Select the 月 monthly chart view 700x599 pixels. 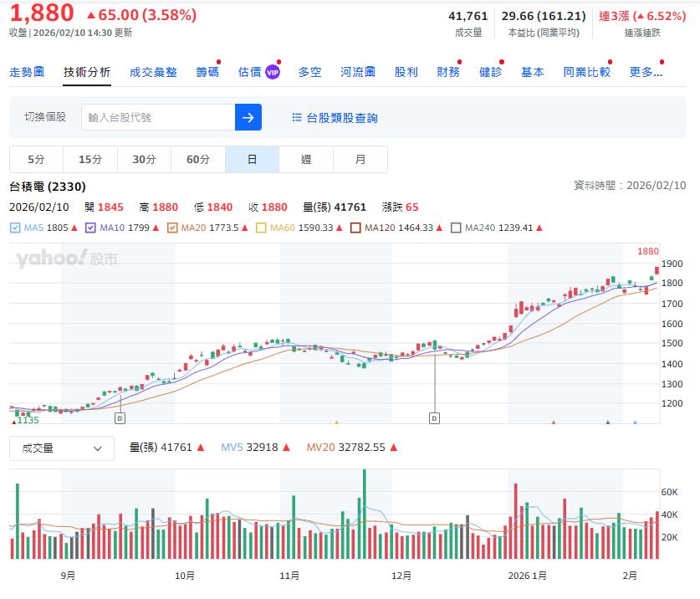tap(360, 159)
